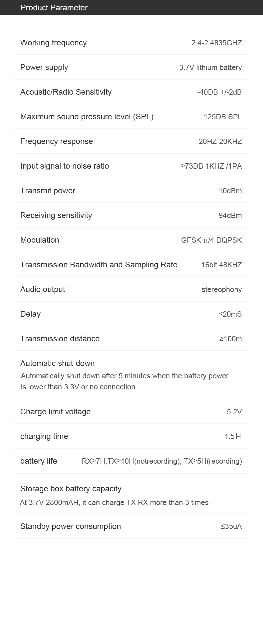263x644 pixels.
Task: Click the -94dBm receiving sensitivity value
Action: coord(229,215)
